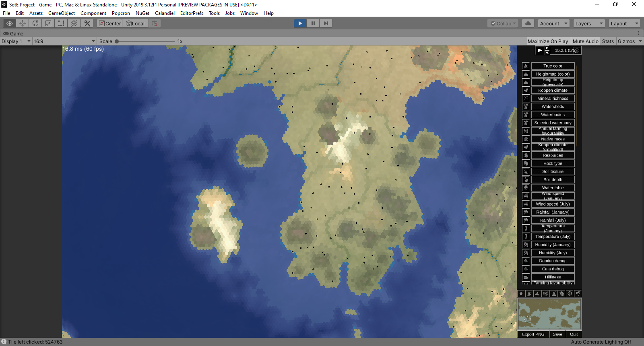
Task: Toggle Mute Audio
Action: [586, 41]
